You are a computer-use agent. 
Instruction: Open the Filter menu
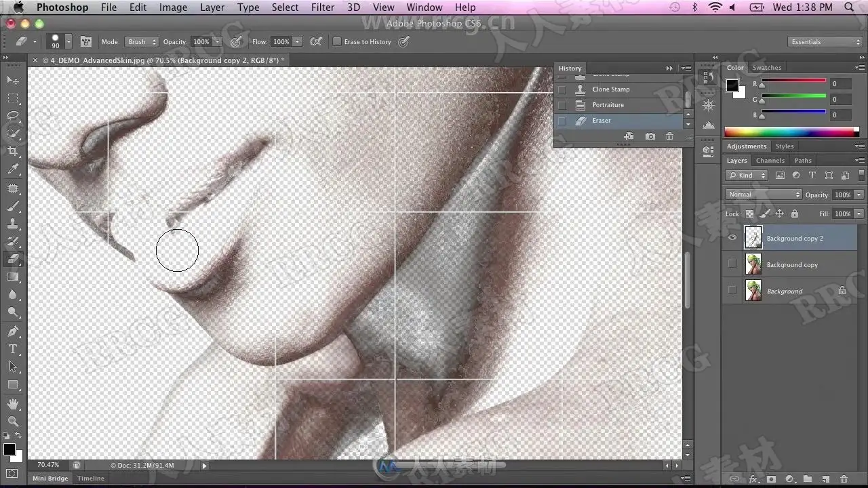pyautogui.click(x=322, y=7)
